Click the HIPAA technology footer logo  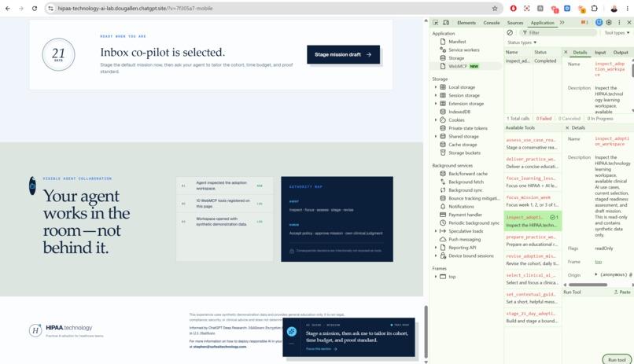coord(61,330)
